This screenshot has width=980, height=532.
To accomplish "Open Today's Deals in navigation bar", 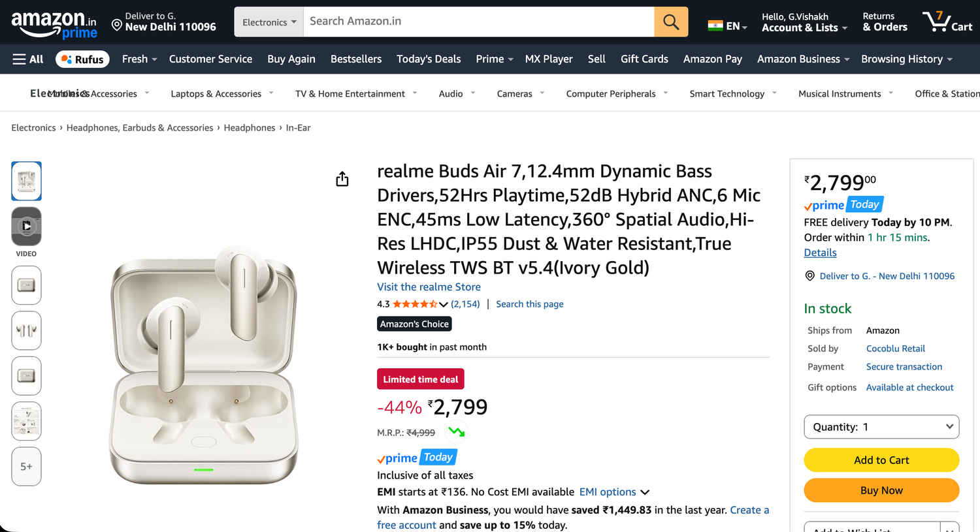I will pos(429,59).
